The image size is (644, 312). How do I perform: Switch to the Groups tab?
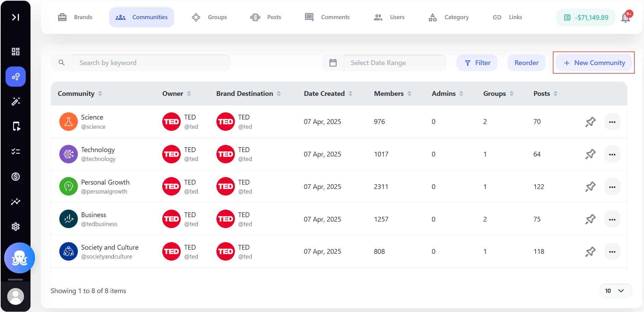tap(210, 17)
